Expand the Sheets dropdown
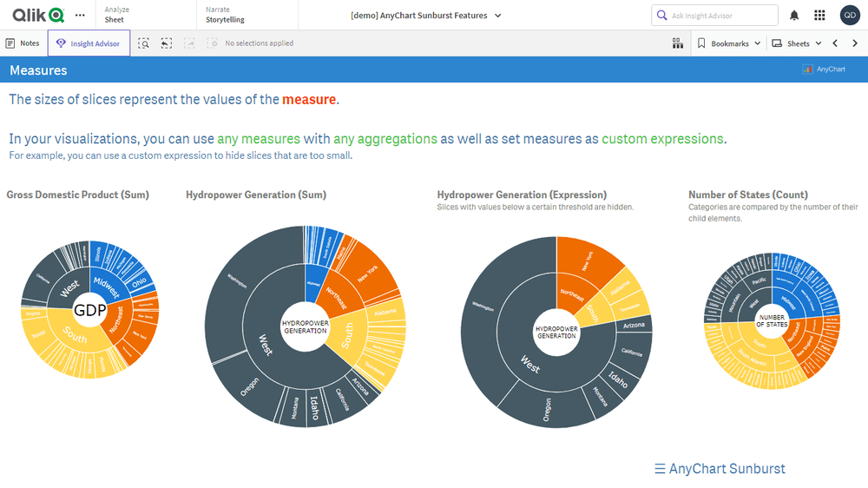 tap(797, 43)
